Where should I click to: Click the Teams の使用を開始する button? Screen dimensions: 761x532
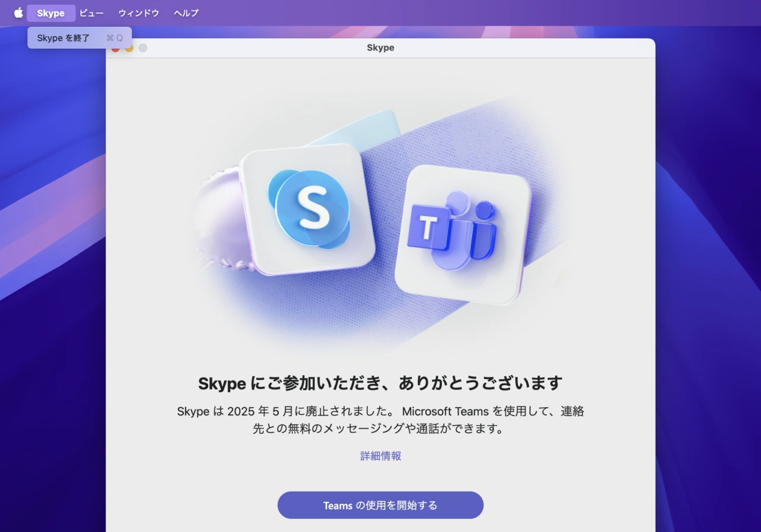(x=380, y=505)
